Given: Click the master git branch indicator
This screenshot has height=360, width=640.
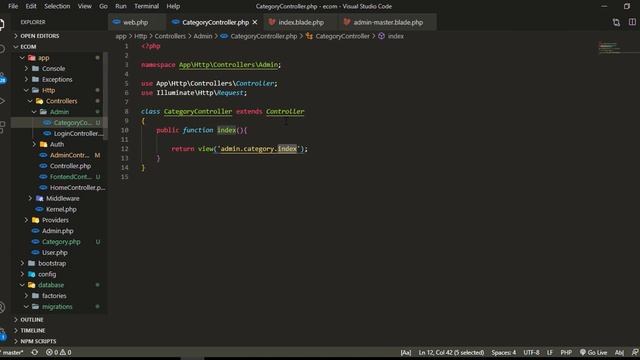Looking at the screenshot, I should 12,352.
